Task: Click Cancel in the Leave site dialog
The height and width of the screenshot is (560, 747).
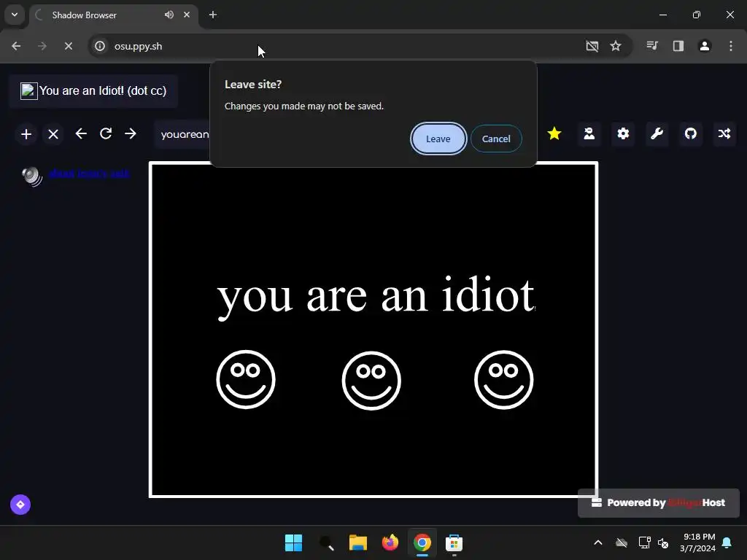Action: tap(496, 139)
